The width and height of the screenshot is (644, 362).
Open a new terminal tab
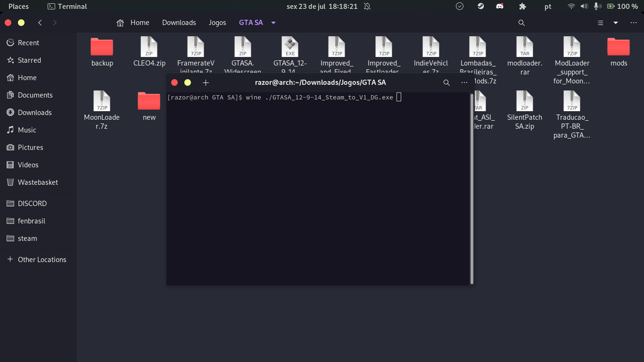click(x=206, y=82)
